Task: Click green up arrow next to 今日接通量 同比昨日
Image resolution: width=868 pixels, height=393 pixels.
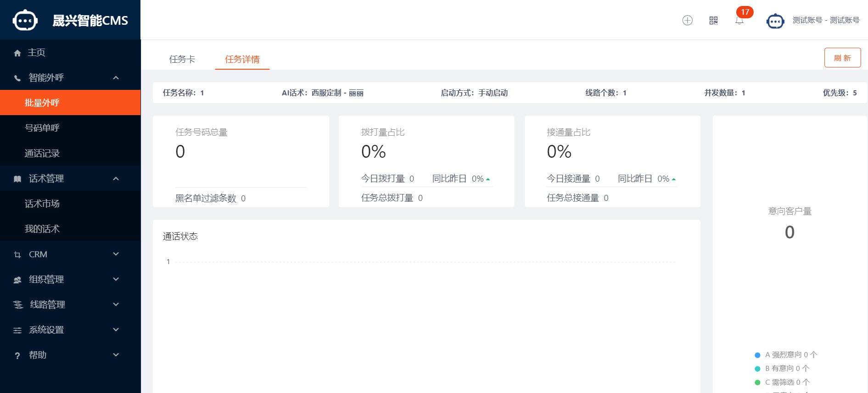Action: pyautogui.click(x=674, y=179)
